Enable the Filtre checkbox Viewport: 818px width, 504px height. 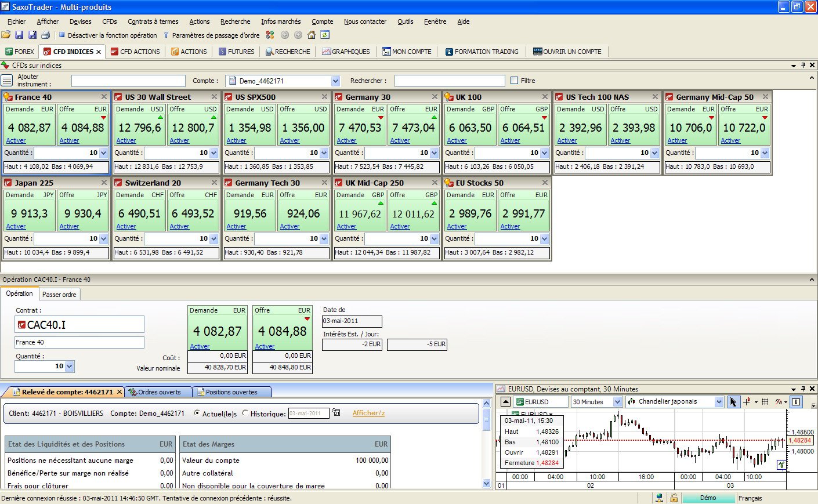point(514,81)
